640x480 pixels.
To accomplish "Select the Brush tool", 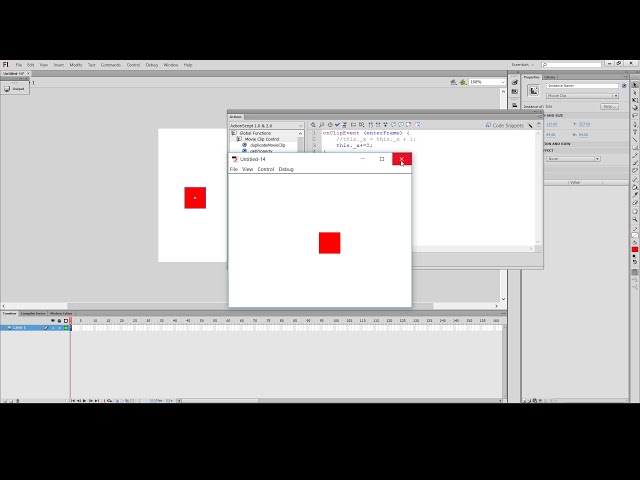I will pos(635,163).
